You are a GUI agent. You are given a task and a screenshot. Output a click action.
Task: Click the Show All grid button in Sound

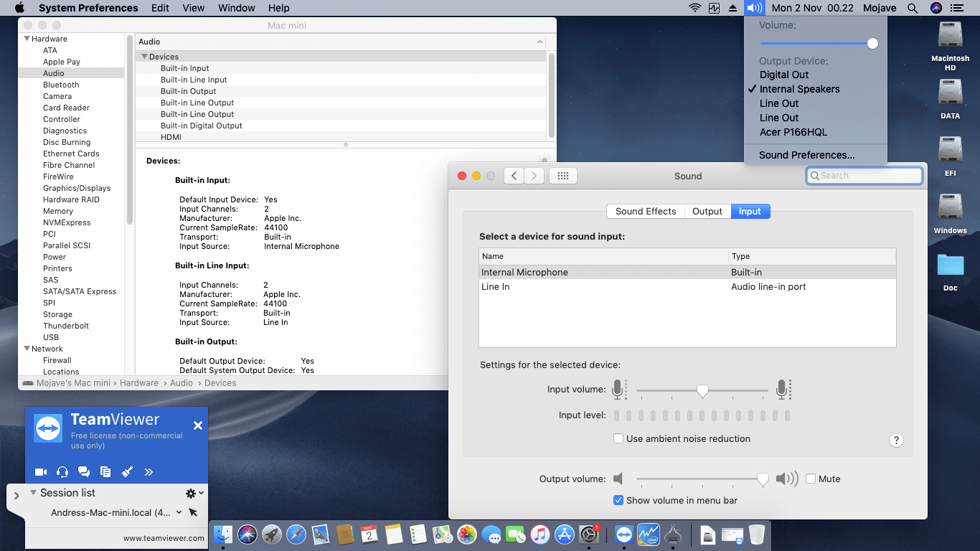(x=563, y=176)
